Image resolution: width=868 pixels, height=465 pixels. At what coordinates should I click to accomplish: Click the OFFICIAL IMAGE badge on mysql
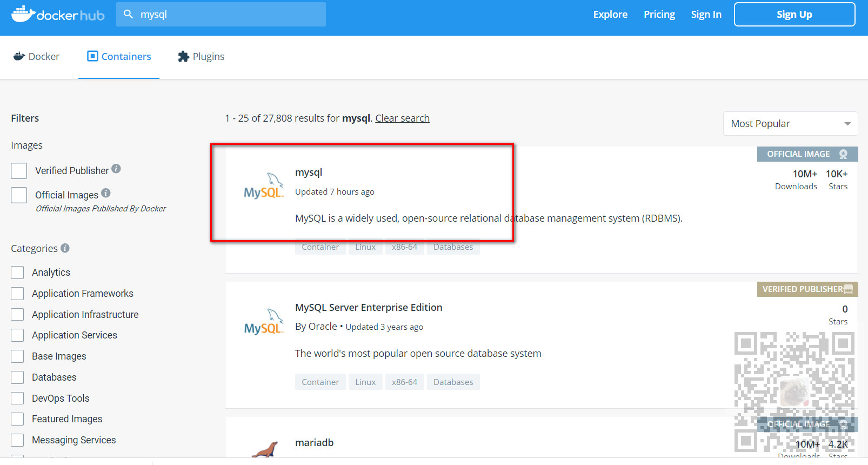coord(807,154)
